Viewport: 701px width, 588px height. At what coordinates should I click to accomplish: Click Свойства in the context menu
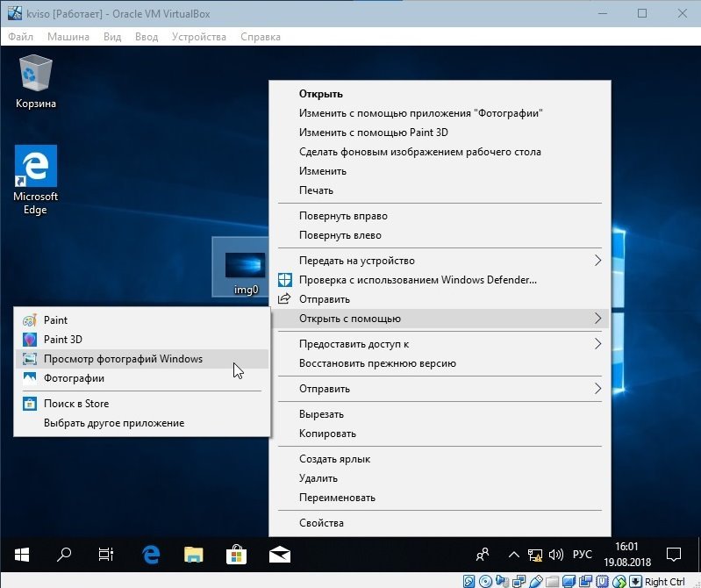click(x=440, y=523)
